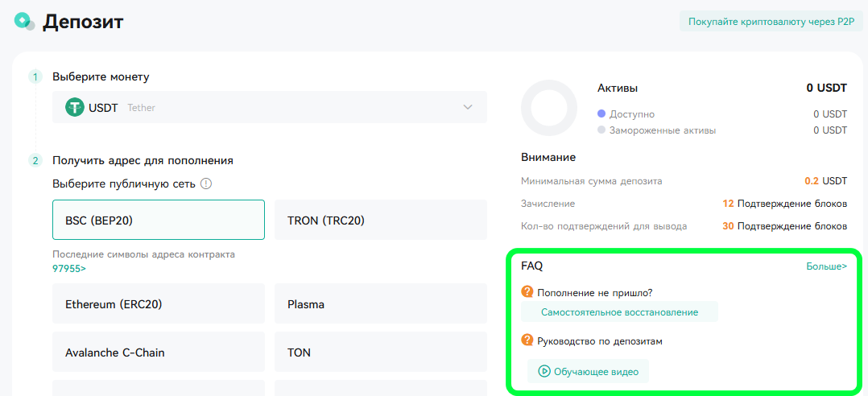Viewport: 868px width, 396px height.
Task: Click the Deposit logo icon by the title
Action: click(x=24, y=21)
